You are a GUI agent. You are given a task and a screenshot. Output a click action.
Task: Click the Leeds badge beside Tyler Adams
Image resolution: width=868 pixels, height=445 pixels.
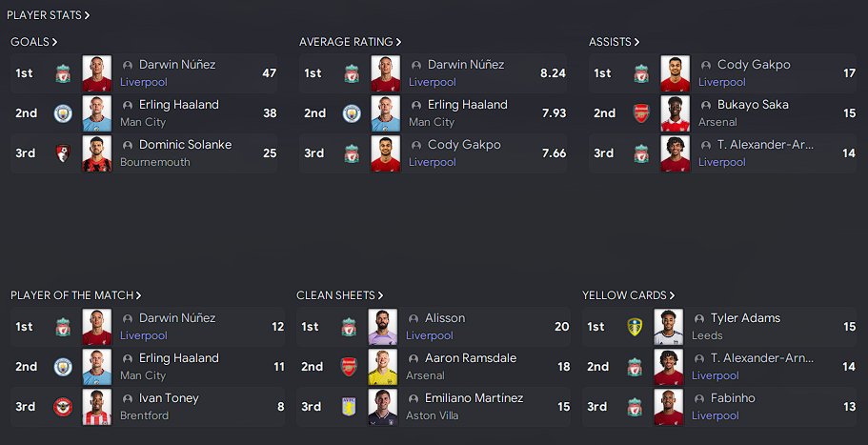coord(635,327)
